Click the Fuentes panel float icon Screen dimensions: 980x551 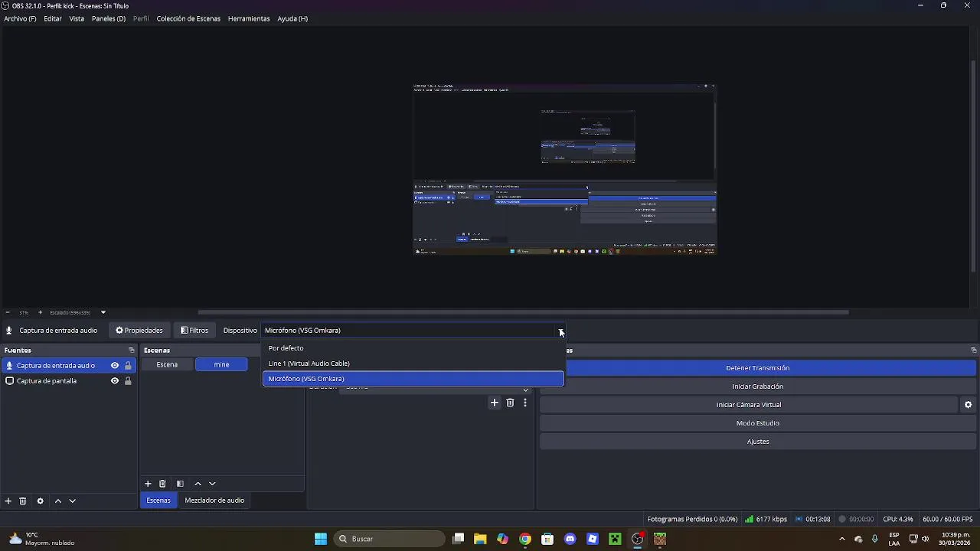tap(131, 350)
